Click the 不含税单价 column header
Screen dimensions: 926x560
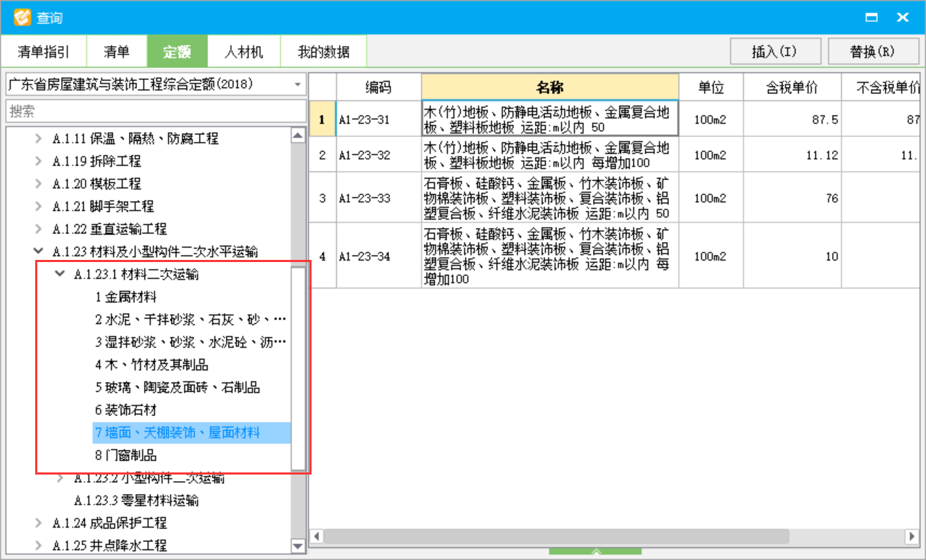[881, 88]
